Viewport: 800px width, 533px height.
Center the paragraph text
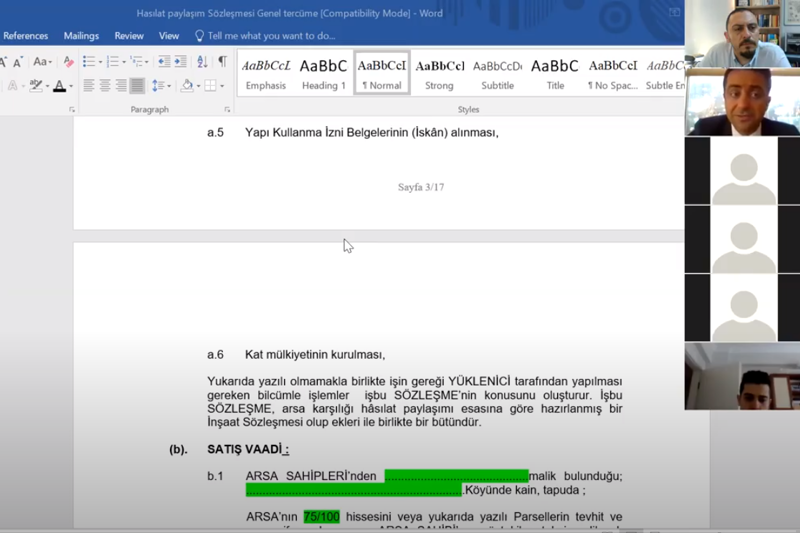coord(105,86)
